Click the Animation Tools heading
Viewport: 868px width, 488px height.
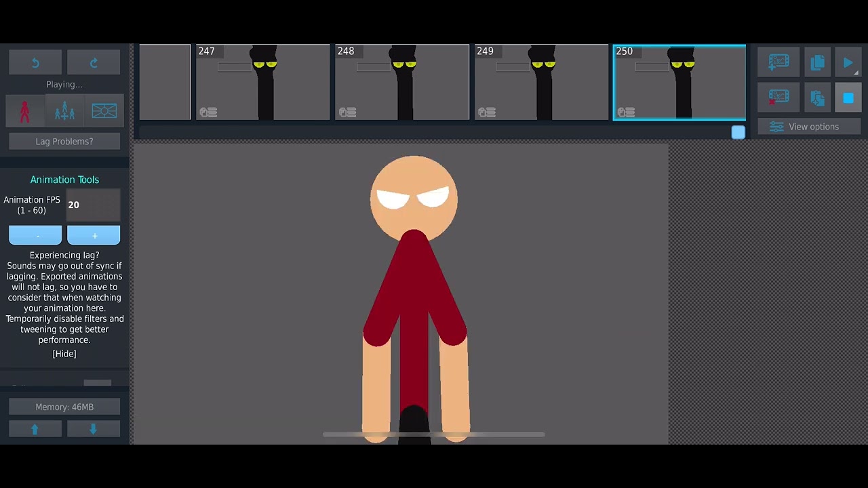(64, 180)
